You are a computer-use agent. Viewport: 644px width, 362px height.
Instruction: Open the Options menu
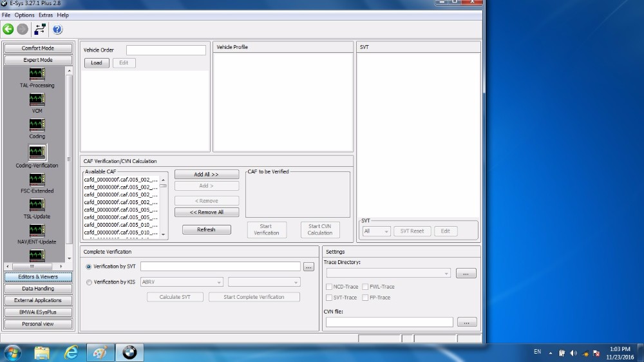click(24, 15)
